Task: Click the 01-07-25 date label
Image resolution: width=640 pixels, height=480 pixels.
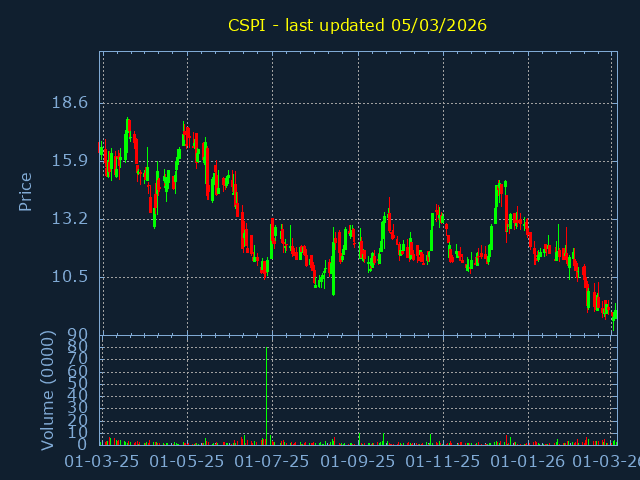Action: 272,462
